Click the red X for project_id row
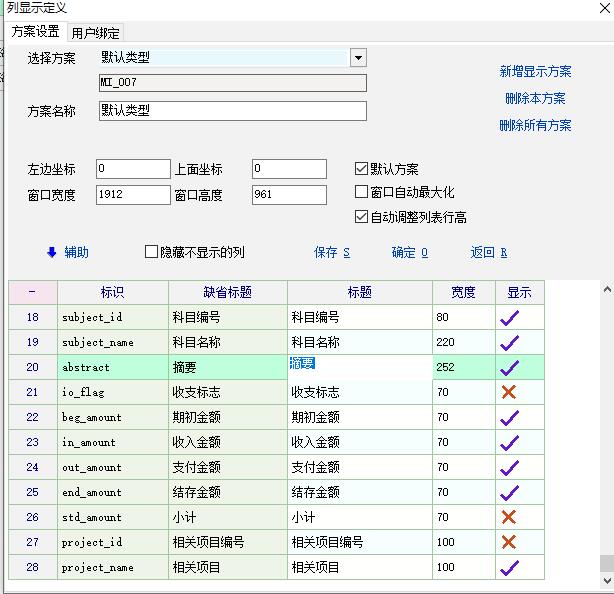614x594 pixels. tap(509, 542)
